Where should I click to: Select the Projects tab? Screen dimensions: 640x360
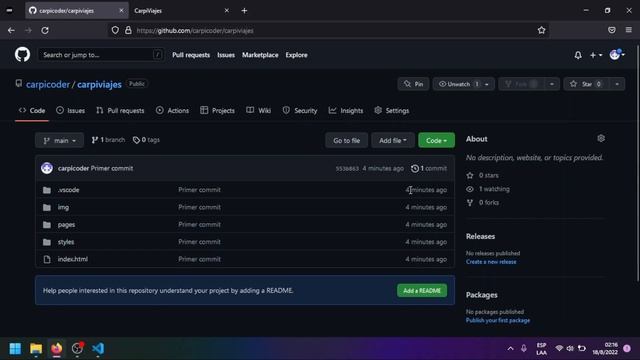tap(217, 111)
